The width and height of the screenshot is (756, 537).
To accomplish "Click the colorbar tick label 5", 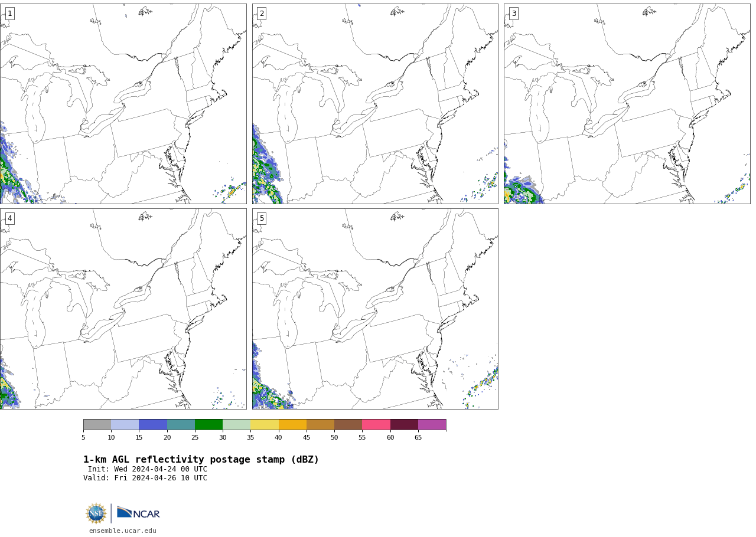I will point(83,437).
